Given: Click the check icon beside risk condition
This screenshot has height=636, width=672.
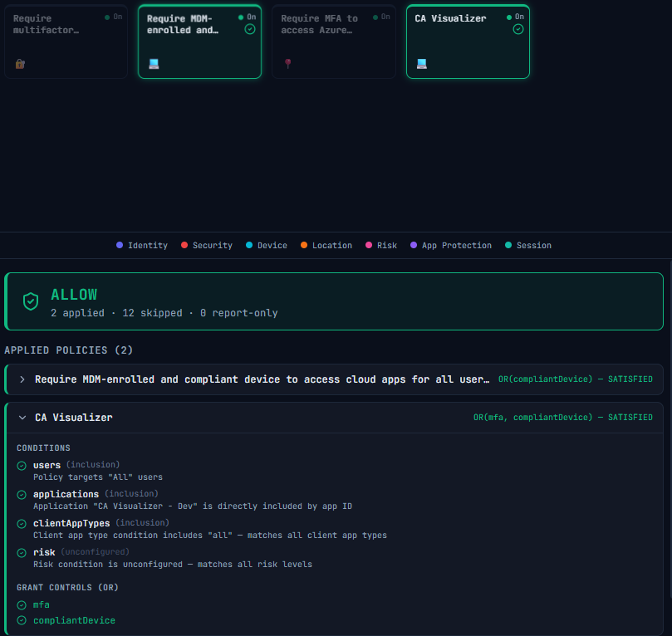Looking at the screenshot, I should pyautogui.click(x=22, y=553).
